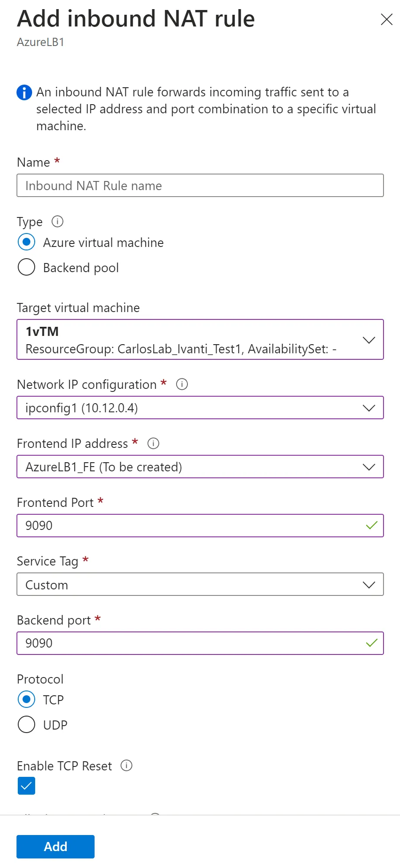400x868 pixels.
Task: Choose the Backend pool type option
Action: (26, 267)
